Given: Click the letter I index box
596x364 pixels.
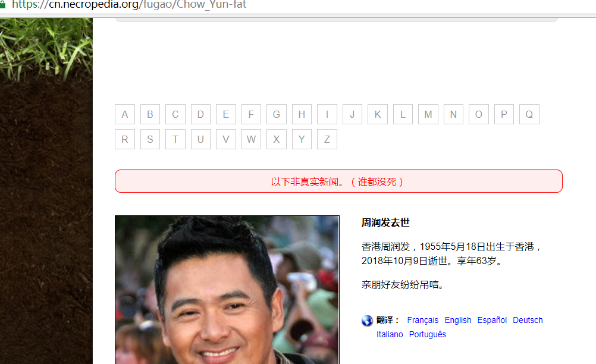Looking at the screenshot, I should (327, 114).
